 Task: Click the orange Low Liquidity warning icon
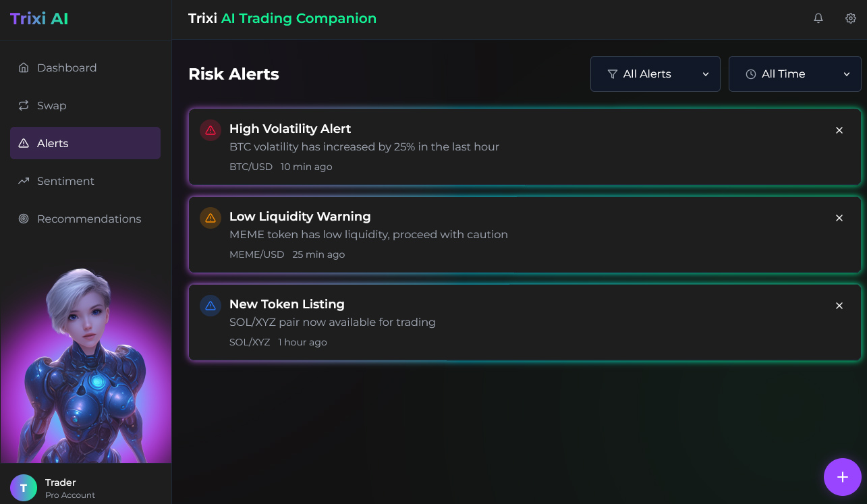pyautogui.click(x=211, y=218)
